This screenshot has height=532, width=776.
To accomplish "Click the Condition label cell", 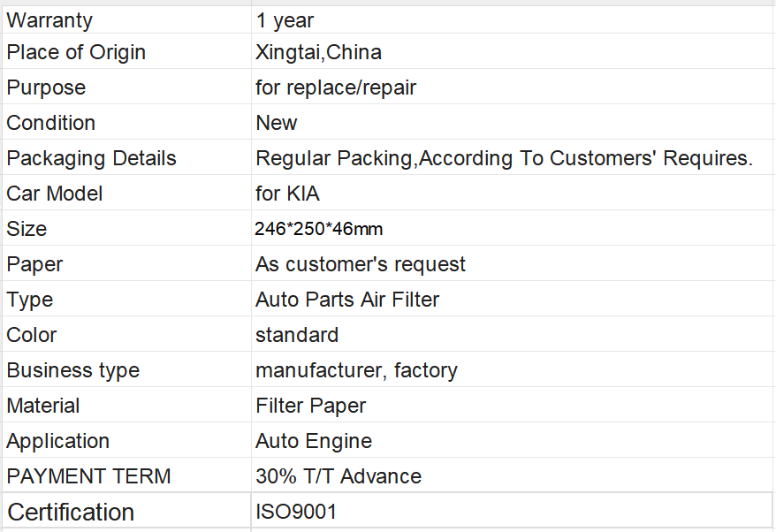I will tap(126, 123).
